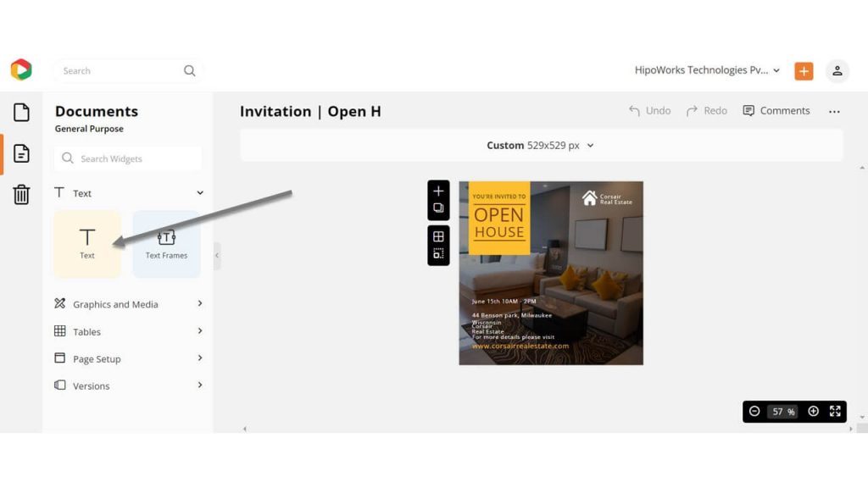Focus the top Search field
This screenshot has width=868, height=488.
127,71
